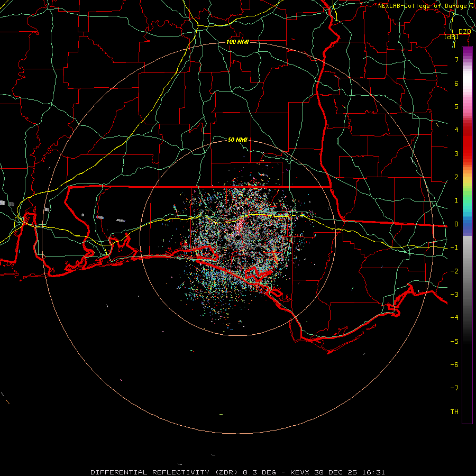
Task: Click the -2 value on the color scale
Action: (x=454, y=271)
